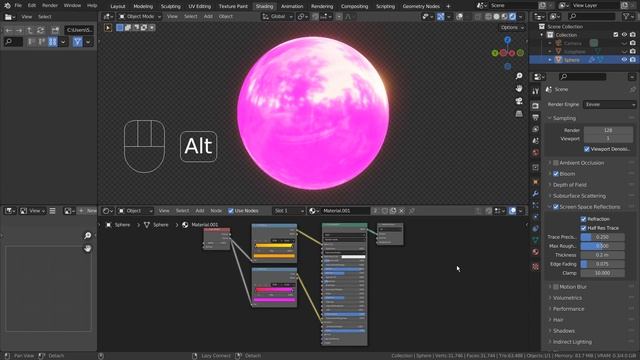Open the File menu

pyautogui.click(x=18, y=6)
